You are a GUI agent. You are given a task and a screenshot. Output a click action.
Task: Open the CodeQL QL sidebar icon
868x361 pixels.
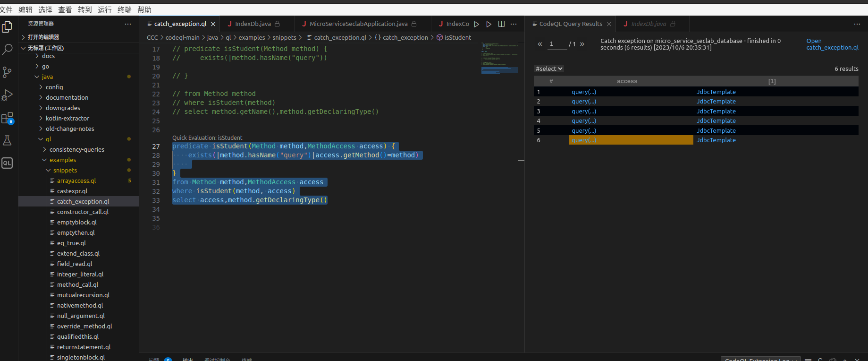[7, 163]
